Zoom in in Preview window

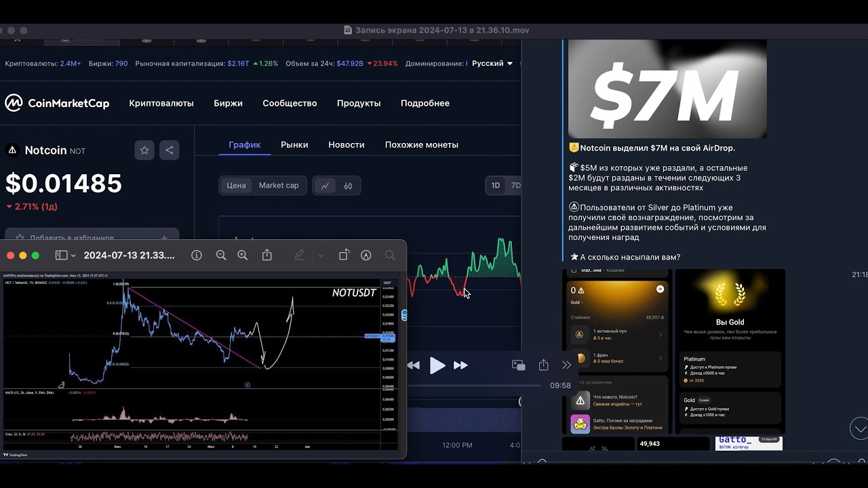point(243,256)
